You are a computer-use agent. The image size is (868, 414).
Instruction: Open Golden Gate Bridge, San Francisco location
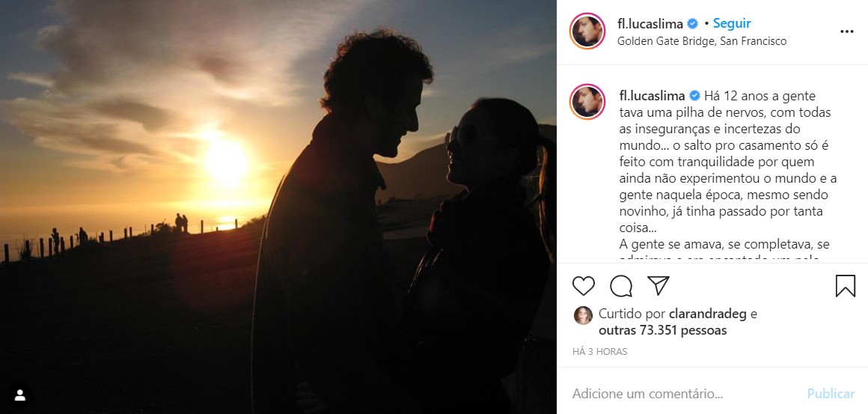point(702,41)
